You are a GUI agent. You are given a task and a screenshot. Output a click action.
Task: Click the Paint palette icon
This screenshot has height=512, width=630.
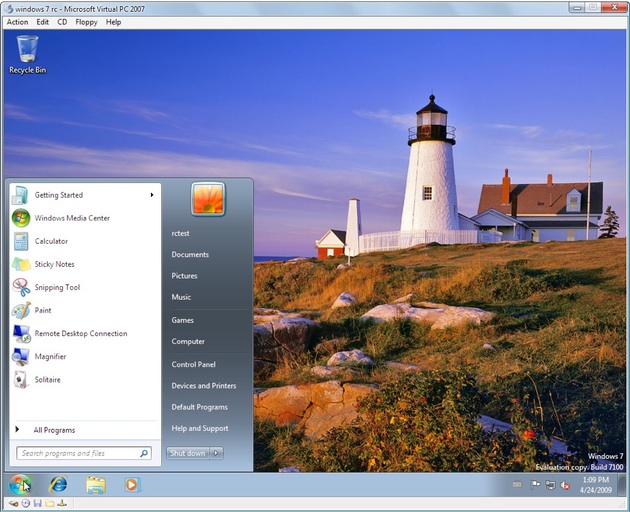point(21,310)
